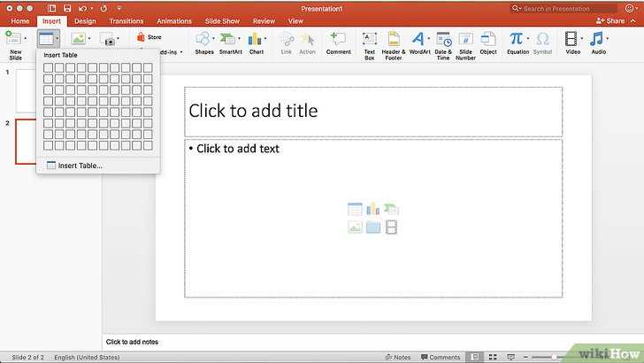Go to the Animations tab

[174, 21]
